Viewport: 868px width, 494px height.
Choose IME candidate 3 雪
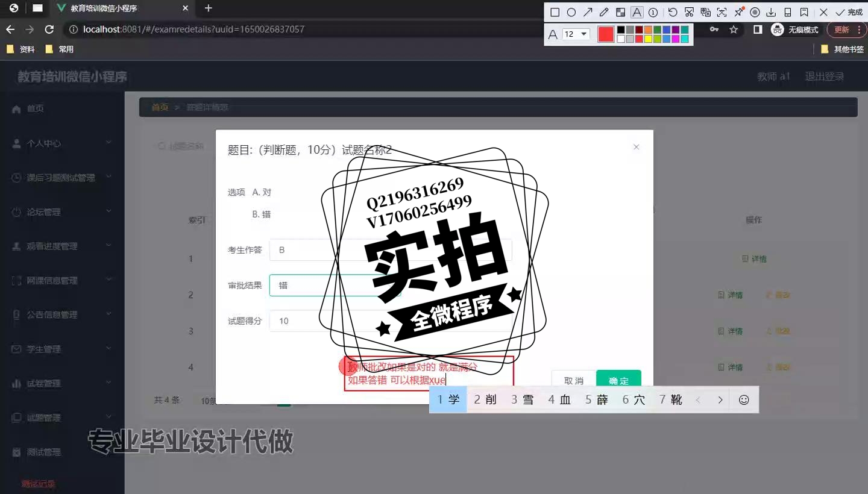(x=523, y=399)
